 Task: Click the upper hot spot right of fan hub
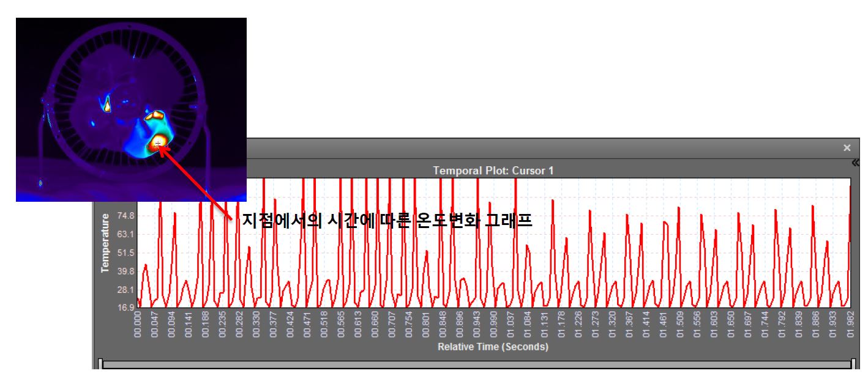[x=154, y=114]
